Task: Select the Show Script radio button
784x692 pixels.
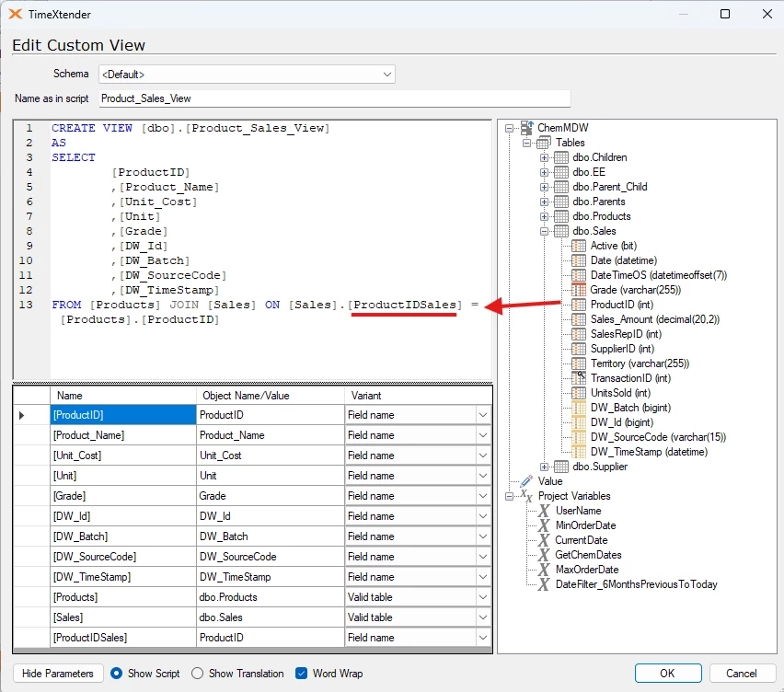Action: pyautogui.click(x=116, y=674)
